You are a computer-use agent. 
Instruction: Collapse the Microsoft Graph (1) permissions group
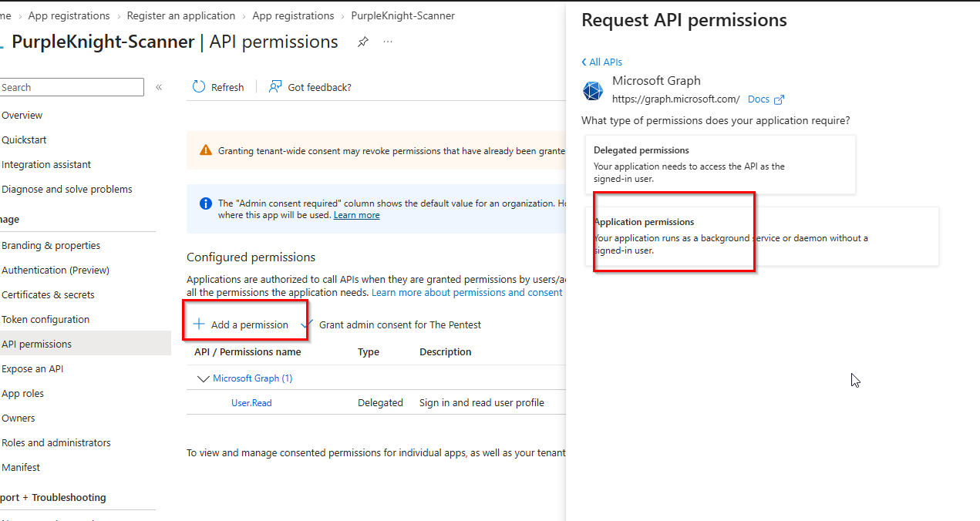point(204,378)
